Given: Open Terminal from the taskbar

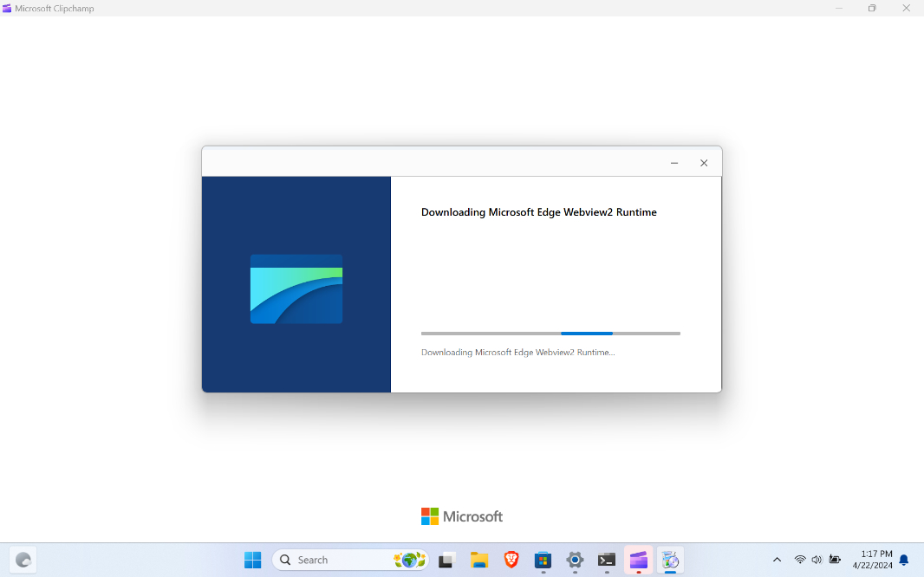Looking at the screenshot, I should [x=607, y=560].
